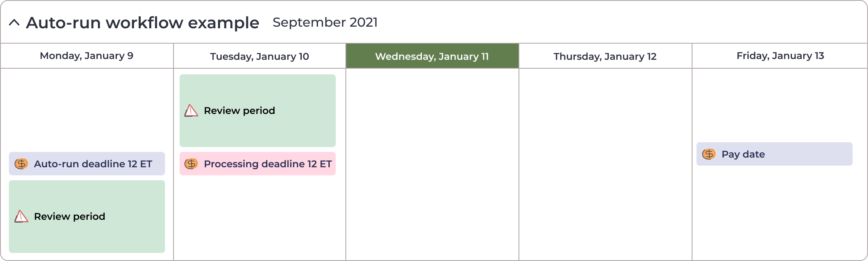The width and height of the screenshot is (868, 261).
Task: Open Tuesday's green Review period block
Action: [x=258, y=111]
